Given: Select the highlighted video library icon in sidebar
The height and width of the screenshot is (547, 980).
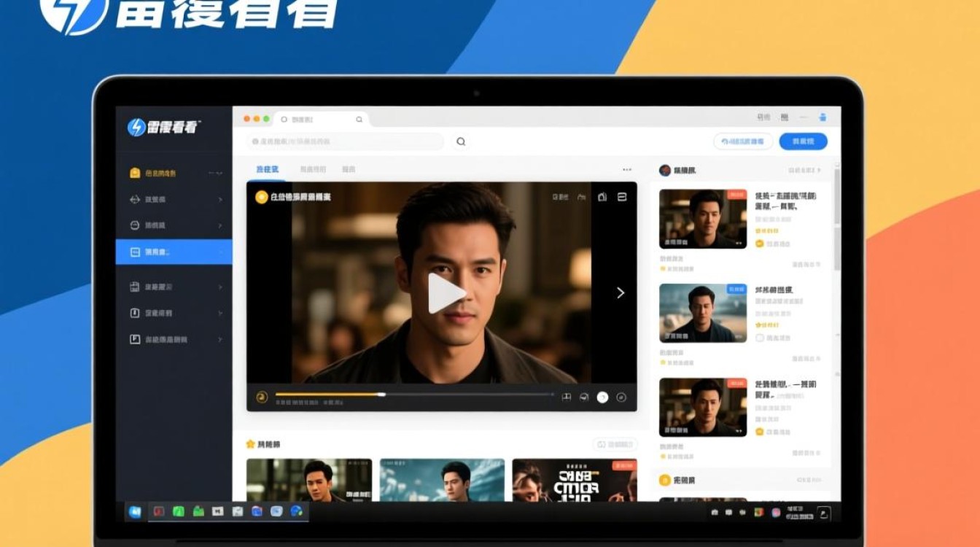Looking at the screenshot, I should [x=135, y=252].
